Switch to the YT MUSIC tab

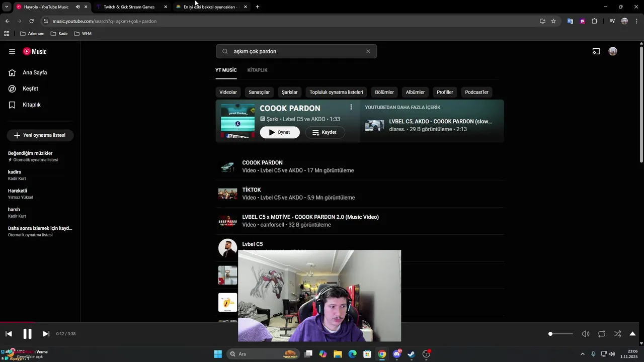pyautogui.click(x=226, y=70)
